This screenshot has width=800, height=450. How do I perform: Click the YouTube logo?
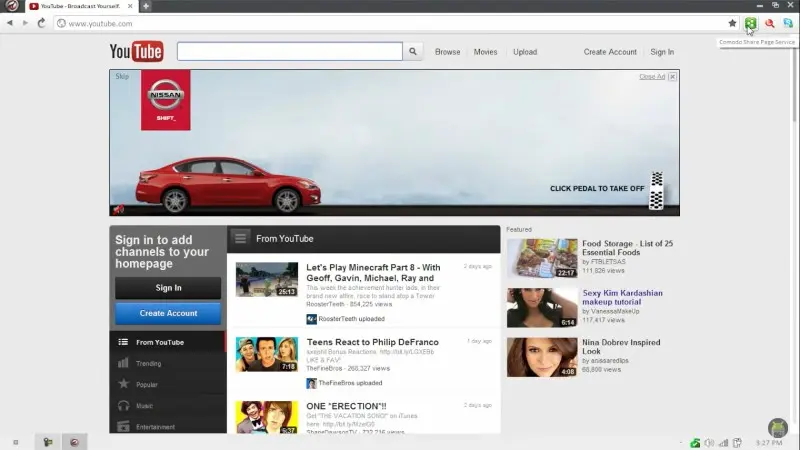[136, 52]
